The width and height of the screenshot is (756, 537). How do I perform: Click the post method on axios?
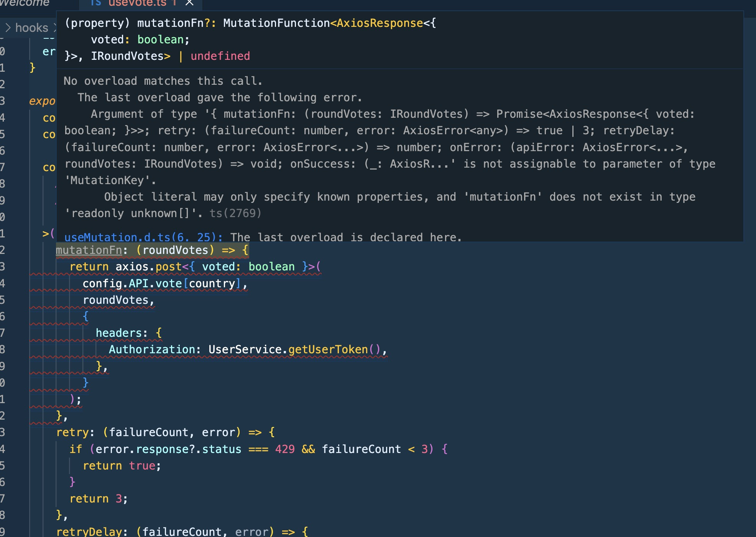tap(168, 267)
